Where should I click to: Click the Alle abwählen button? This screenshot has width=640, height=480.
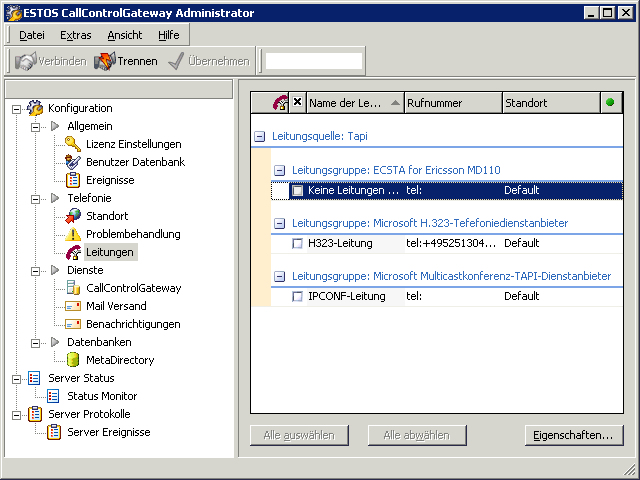tap(417, 435)
